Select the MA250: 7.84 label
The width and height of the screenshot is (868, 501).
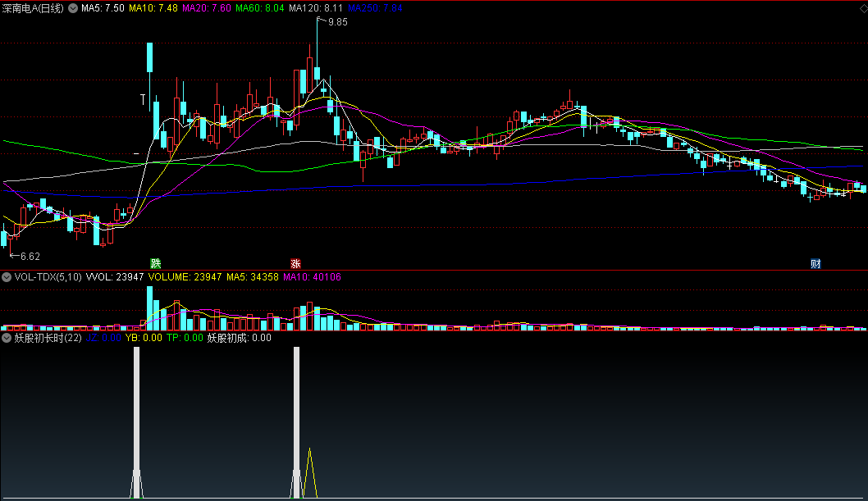[375, 8]
